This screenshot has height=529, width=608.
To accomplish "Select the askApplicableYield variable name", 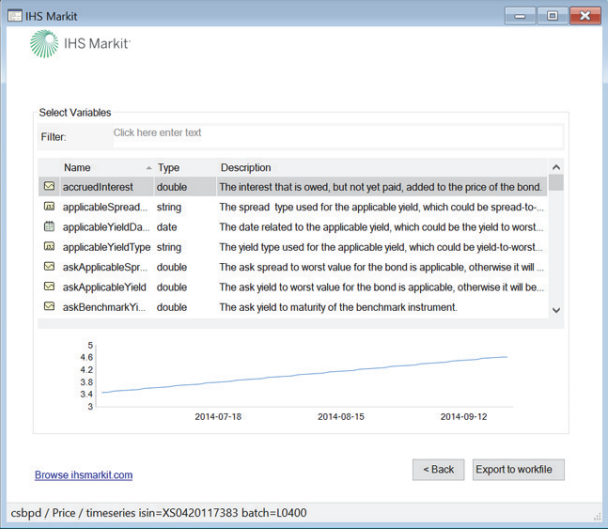I will click(105, 287).
